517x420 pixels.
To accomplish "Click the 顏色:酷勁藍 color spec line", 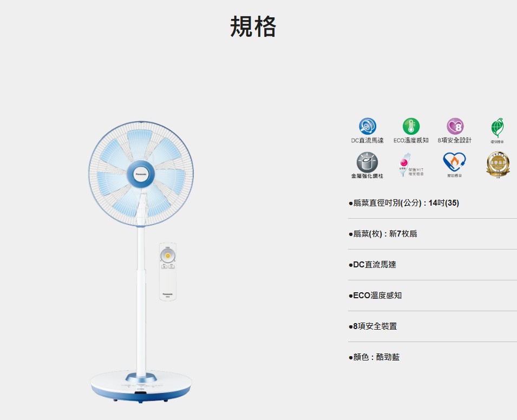I will coord(374,357).
